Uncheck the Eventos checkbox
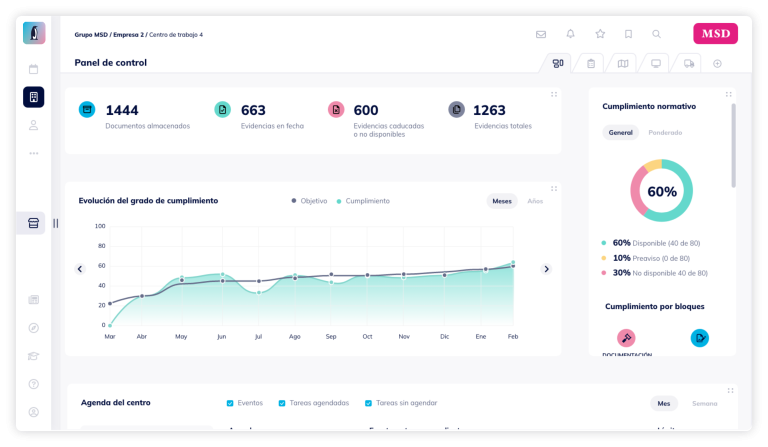This screenshot has width=768, height=447. (230, 403)
